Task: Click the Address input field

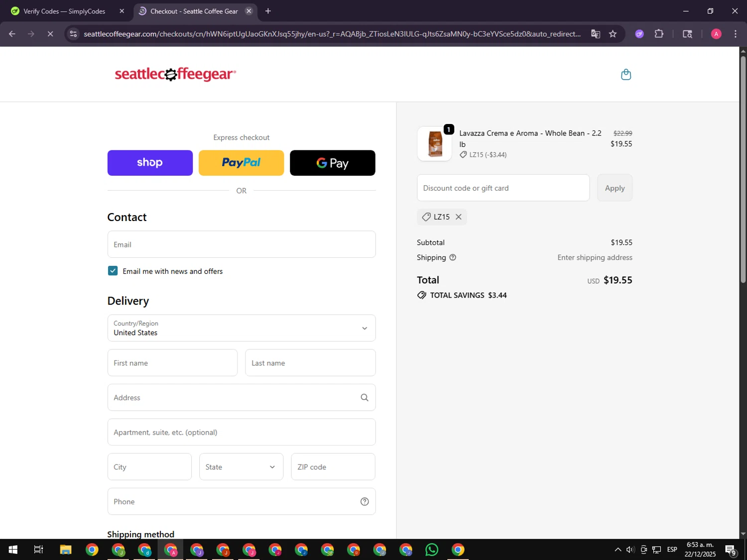Action: [242, 398]
